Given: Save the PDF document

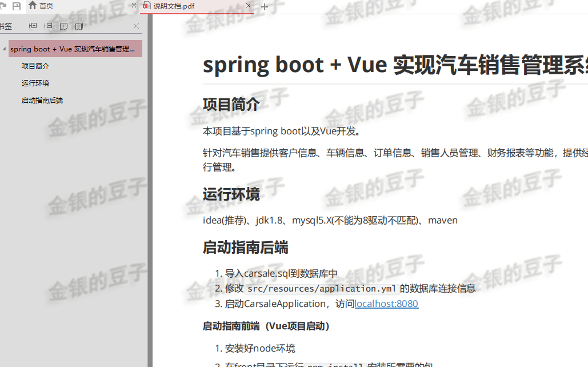Looking at the screenshot, I should (18, 6).
